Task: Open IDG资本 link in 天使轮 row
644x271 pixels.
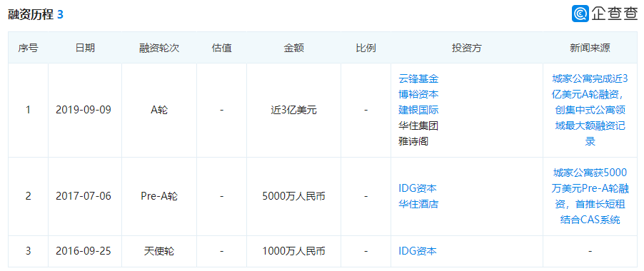Action: coord(418,251)
